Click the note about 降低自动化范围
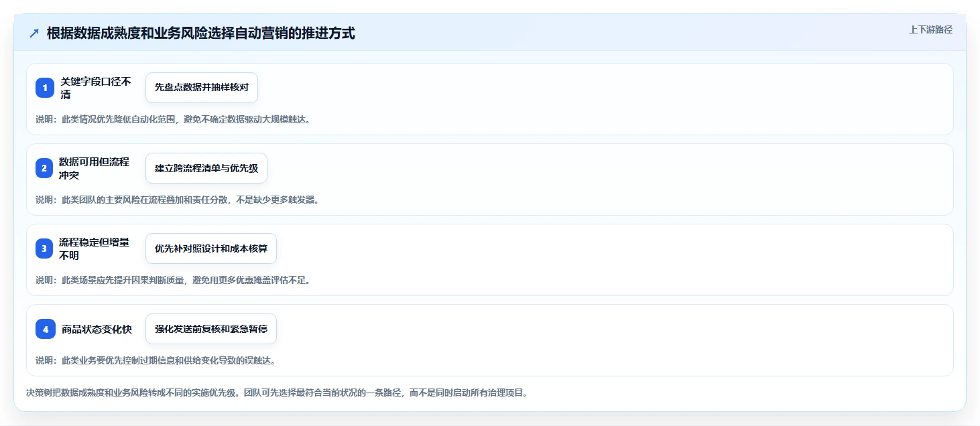 point(173,119)
